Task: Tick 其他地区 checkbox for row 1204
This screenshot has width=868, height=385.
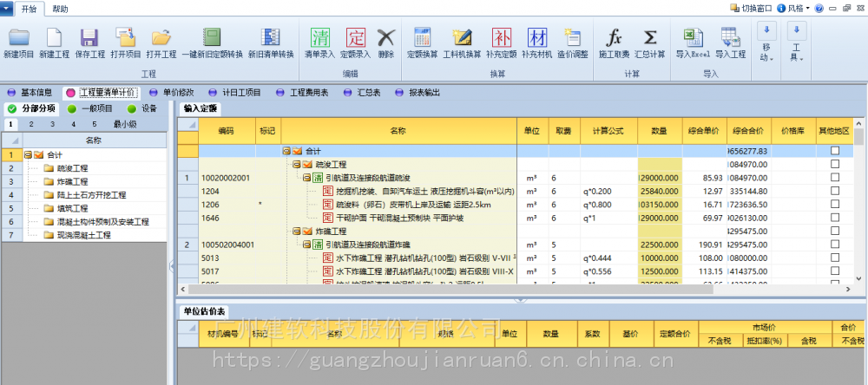Action: click(835, 191)
